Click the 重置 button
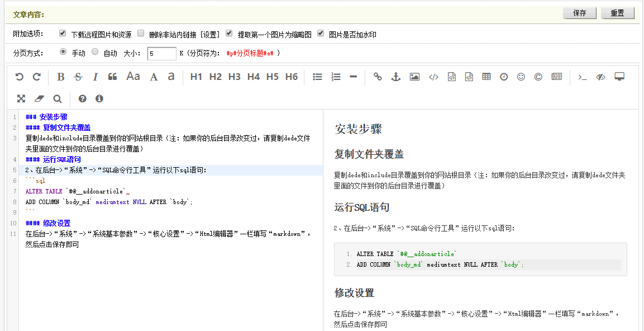The width and height of the screenshot is (644, 331). coord(617,13)
